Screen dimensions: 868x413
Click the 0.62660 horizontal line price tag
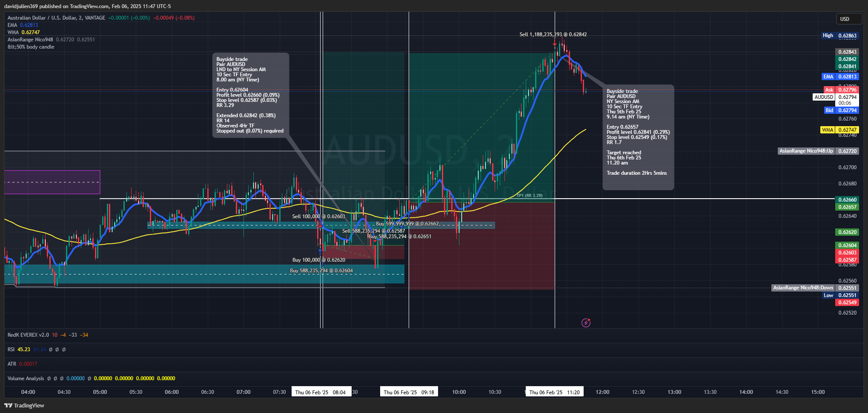[x=847, y=200]
